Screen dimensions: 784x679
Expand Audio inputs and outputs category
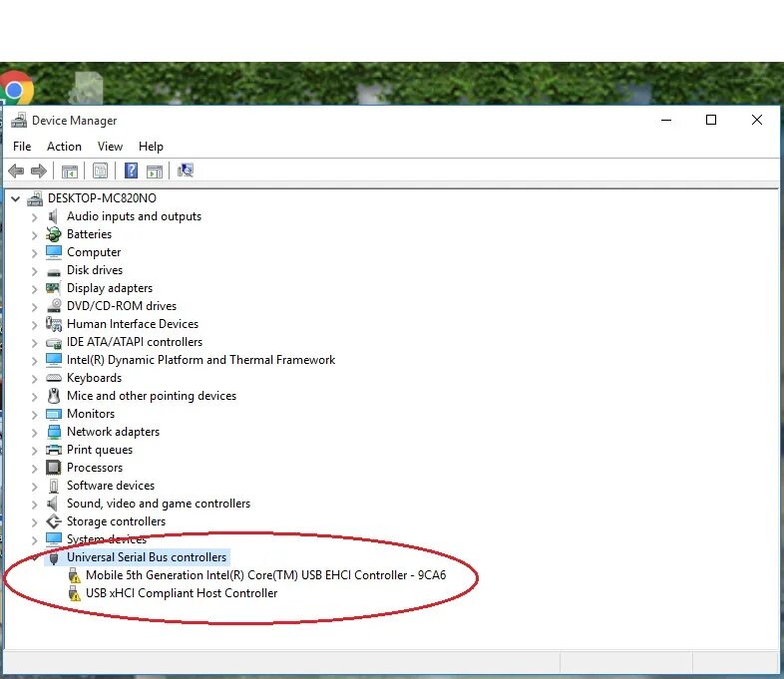(x=34, y=217)
